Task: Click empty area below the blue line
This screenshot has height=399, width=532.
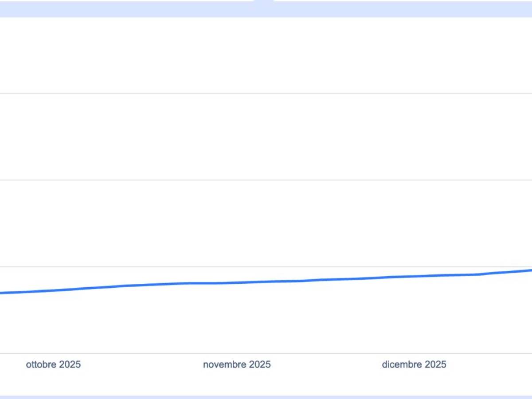Action: tap(266, 319)
